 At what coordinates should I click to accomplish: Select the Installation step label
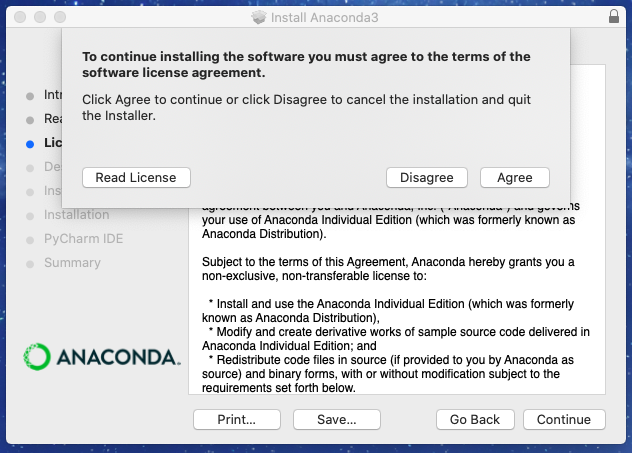[x=77, y=214]
